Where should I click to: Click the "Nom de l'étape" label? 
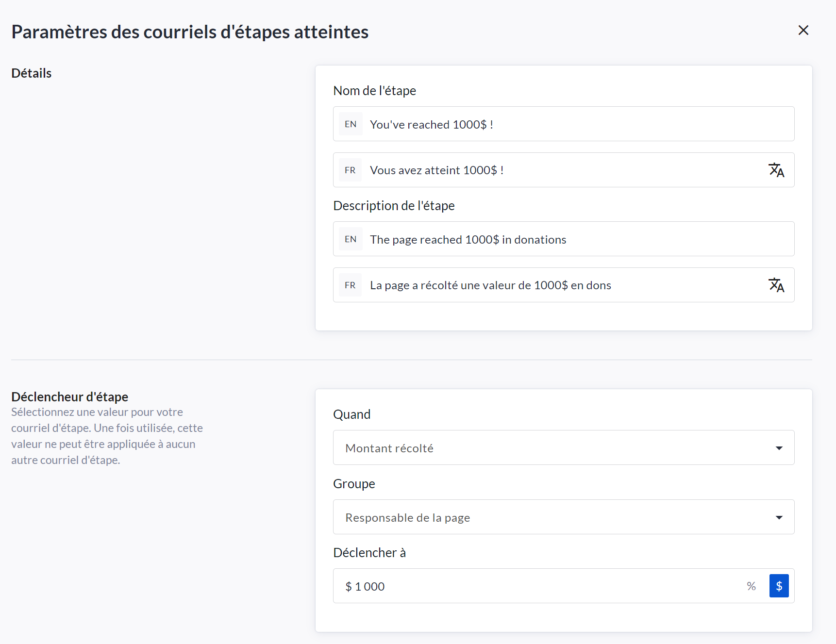click(374, 91)
